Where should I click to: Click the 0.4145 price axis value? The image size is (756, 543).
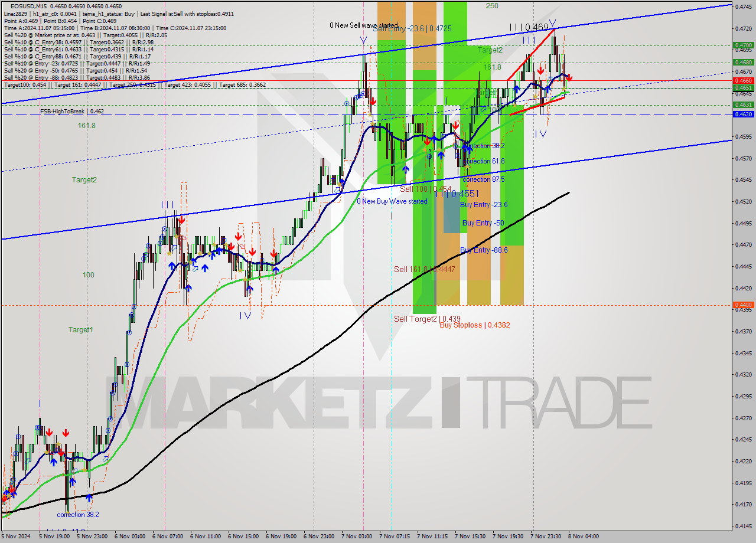point(743,525)
